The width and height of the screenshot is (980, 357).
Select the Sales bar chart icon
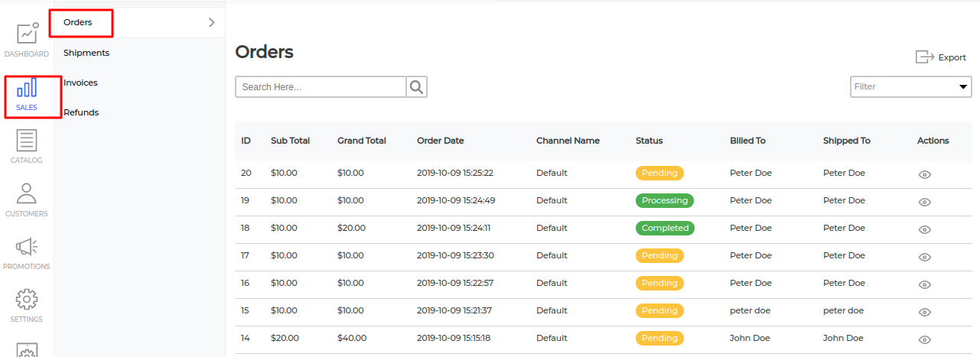point(27,88)
